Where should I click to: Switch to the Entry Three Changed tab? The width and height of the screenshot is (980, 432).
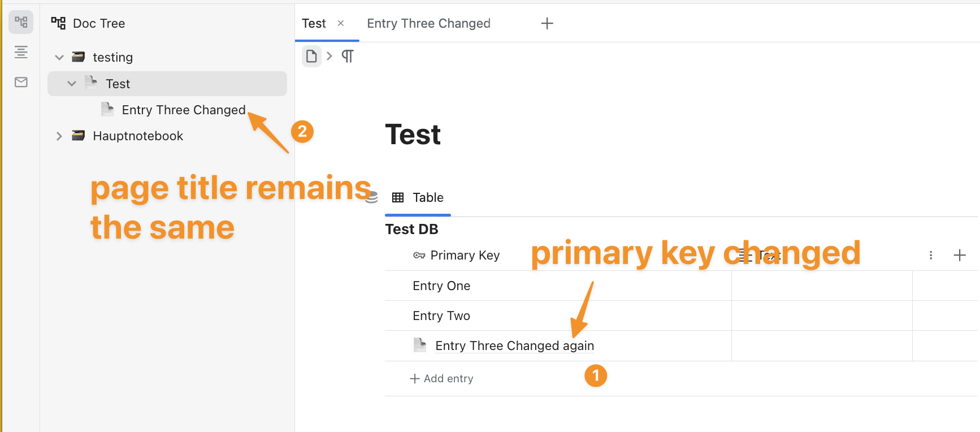[x=428, y=24]
